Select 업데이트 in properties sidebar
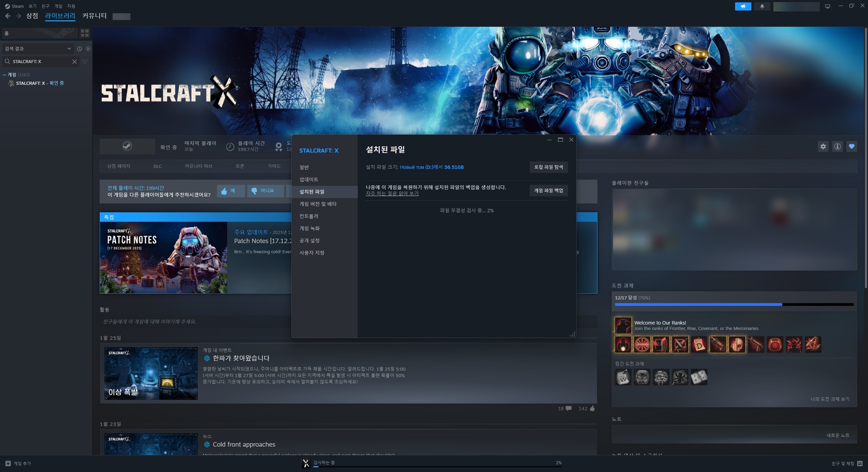 (309, 179)
